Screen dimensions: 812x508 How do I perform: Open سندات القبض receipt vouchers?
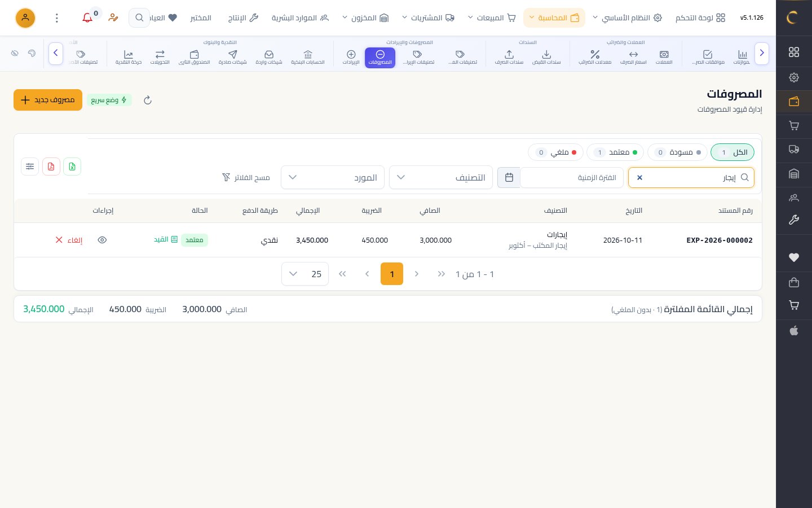pyautogui.click(x=546, y=57)
